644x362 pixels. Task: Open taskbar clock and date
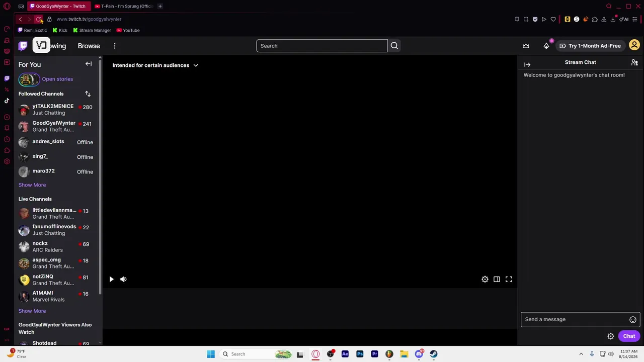click(x=627, y=354)
